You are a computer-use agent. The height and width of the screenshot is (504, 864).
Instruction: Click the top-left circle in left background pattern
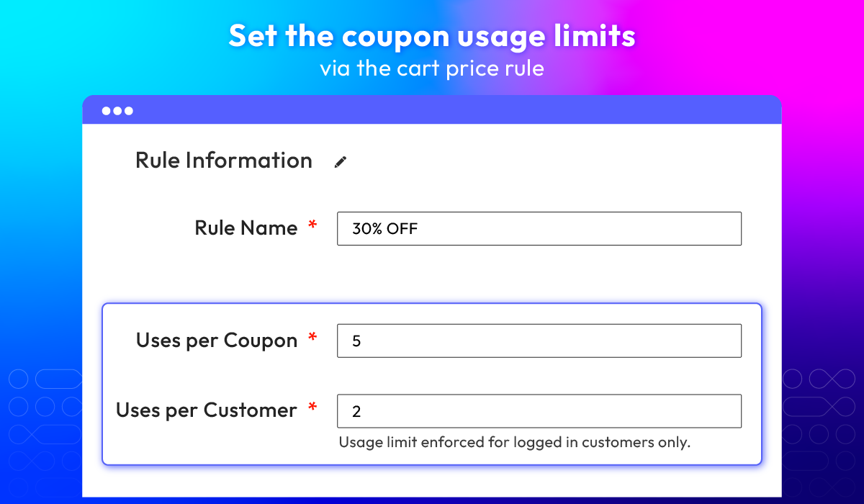tap(18, 379)
